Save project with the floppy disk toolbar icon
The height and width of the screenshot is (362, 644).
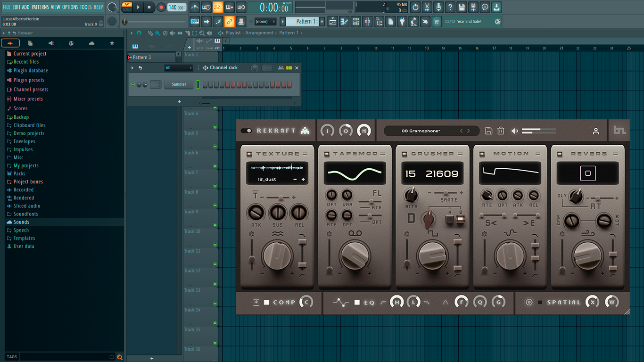tap(462, 7)
